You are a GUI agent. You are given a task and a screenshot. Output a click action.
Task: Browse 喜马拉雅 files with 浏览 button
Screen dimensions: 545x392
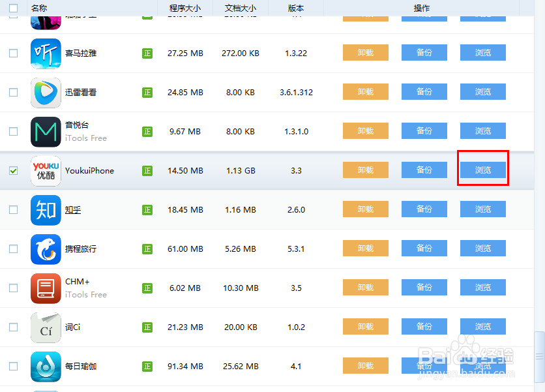(x=483, y=53)
